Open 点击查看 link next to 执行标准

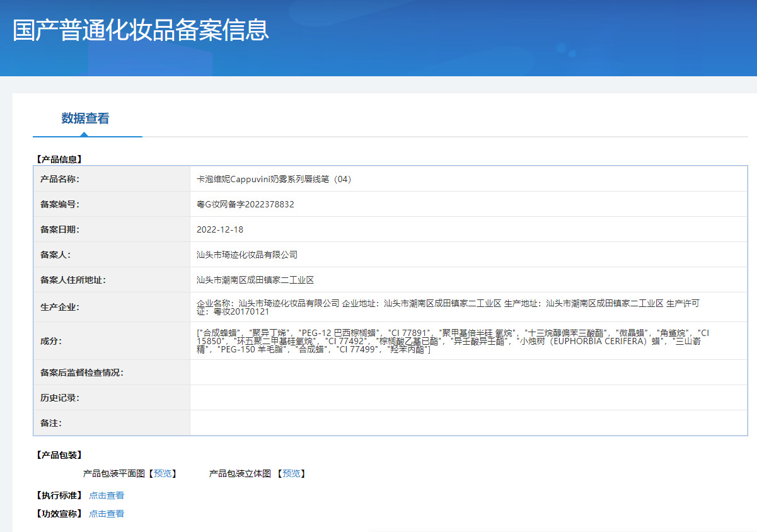pyautogui.click(x=107, y=495)
